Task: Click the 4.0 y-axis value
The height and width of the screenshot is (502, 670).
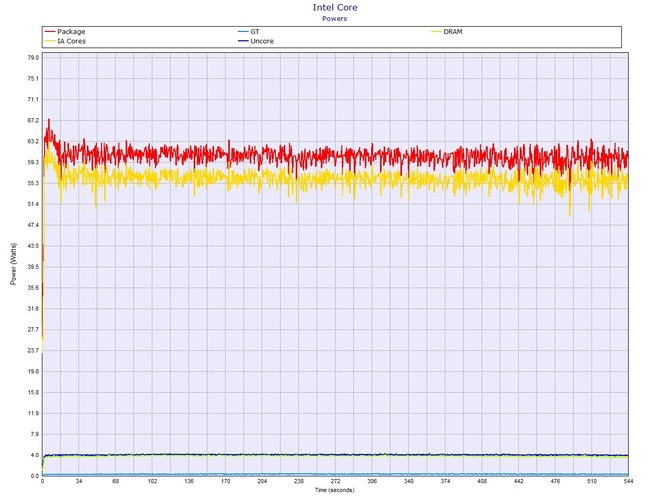Action: click(35, 455)
